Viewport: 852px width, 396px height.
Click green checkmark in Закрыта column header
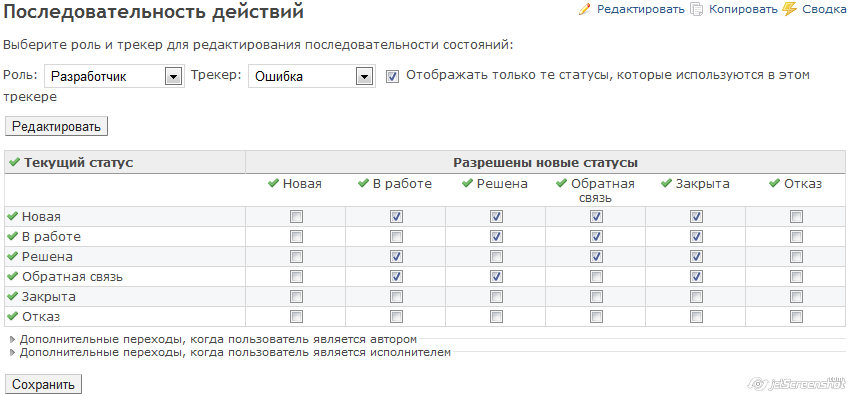666,184
